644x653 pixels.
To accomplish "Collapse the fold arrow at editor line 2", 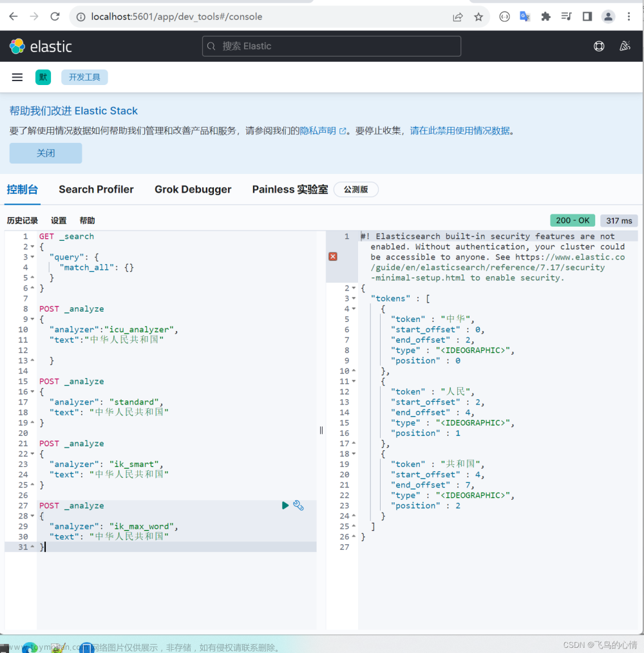I will point(32,247).
